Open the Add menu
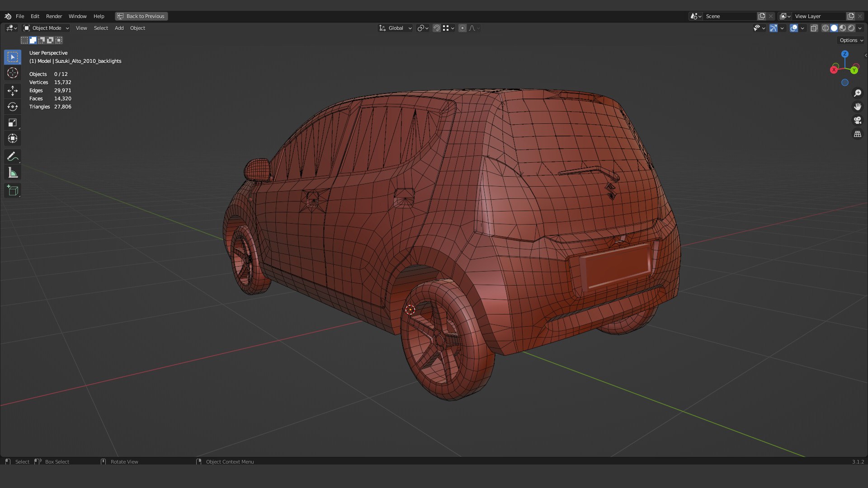The width and height of the screenshot is (868, 488). [119, 28]
